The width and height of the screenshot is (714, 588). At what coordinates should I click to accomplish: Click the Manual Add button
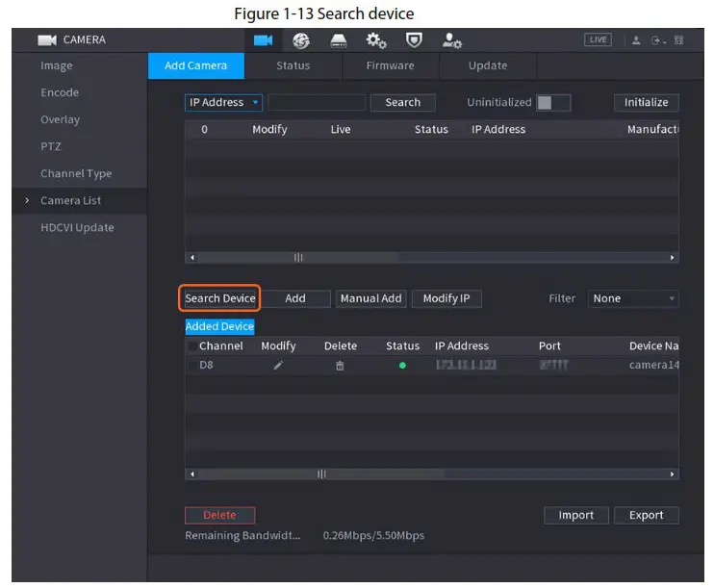(371, 298)
